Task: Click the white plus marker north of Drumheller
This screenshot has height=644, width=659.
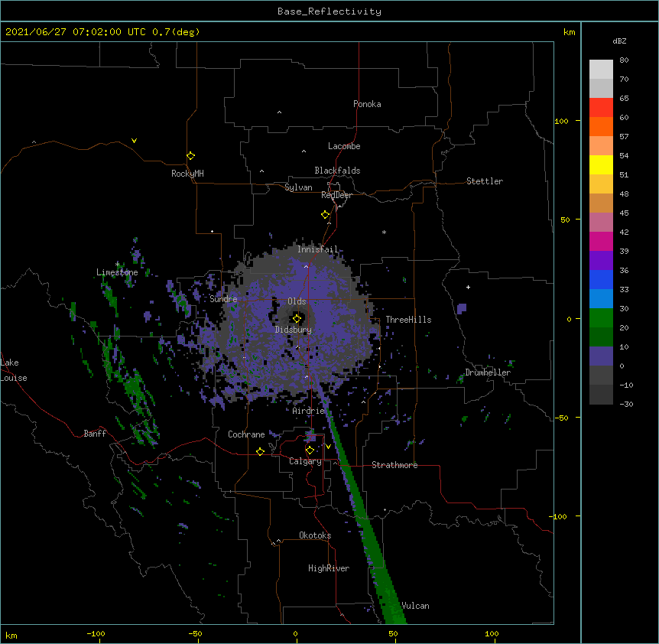Action: point(468,287)
